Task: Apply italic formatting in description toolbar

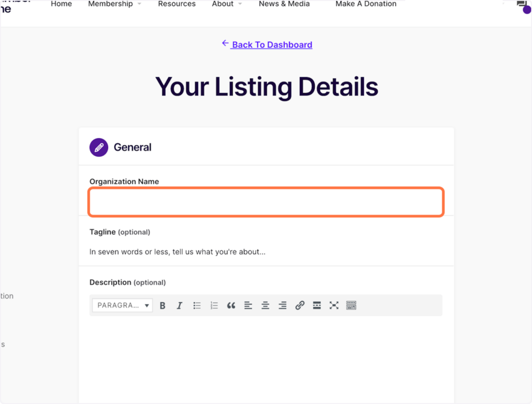Action: coord(179,305)
